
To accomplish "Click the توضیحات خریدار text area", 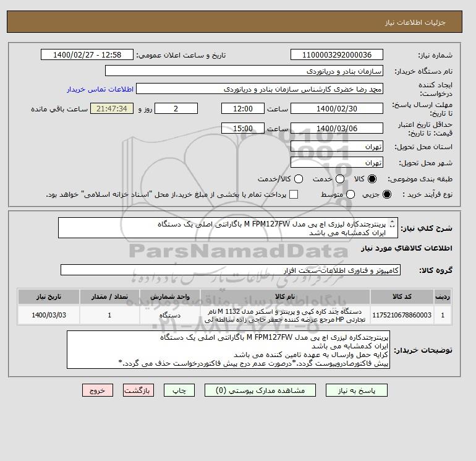I will 228,350.
